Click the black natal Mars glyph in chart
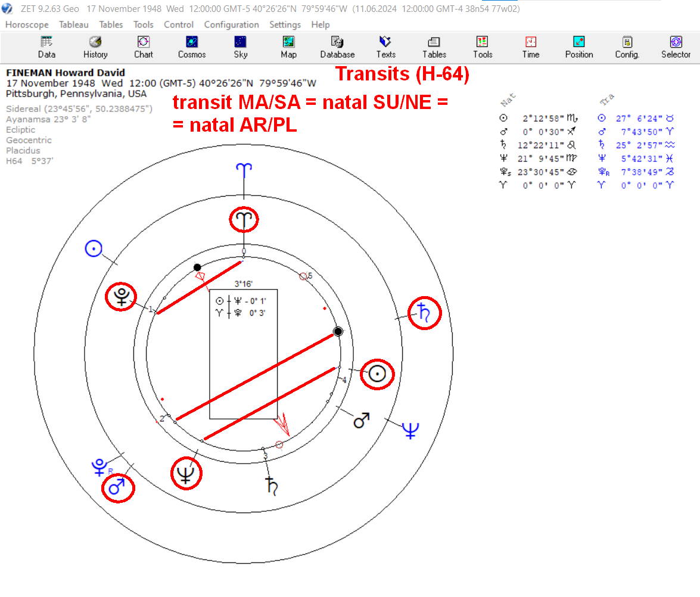This screenshot has width=700, height=597. point(361,420)
